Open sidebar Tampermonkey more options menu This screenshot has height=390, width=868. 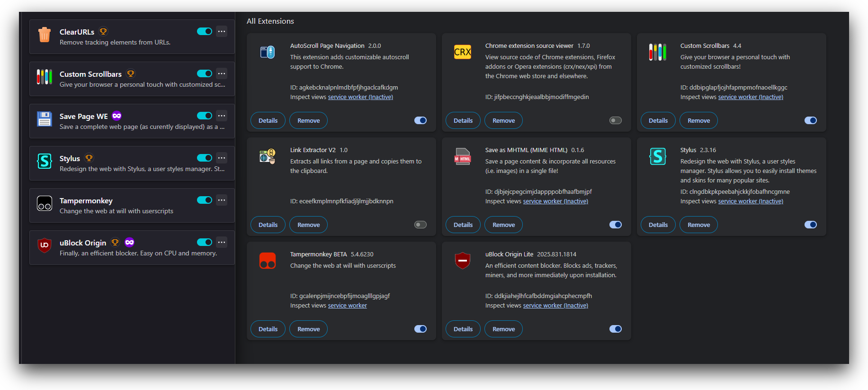tap(222, 200)
